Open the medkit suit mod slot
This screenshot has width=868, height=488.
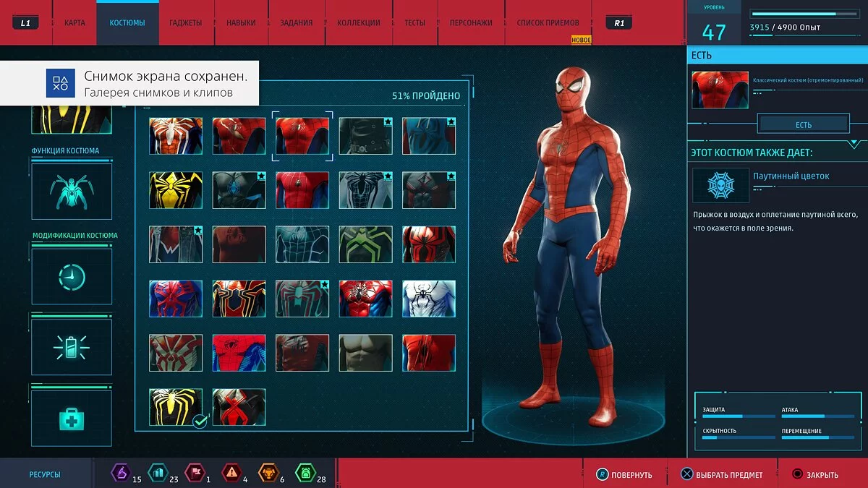72,418
